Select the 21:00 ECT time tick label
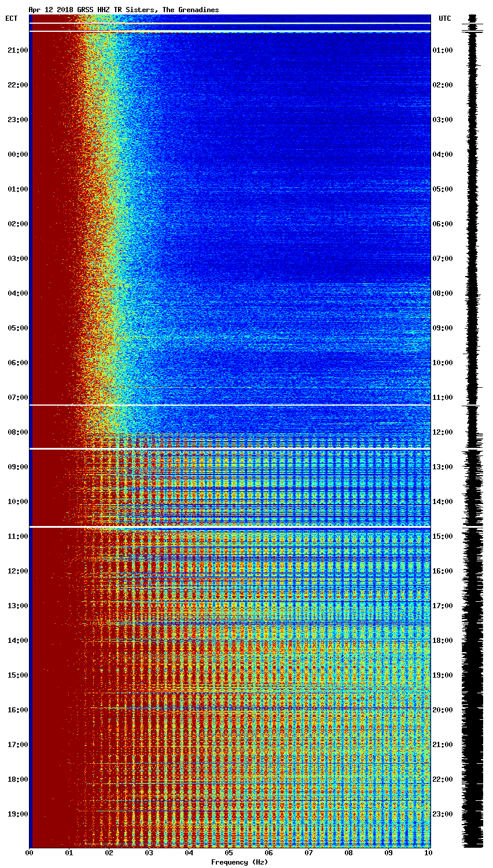This screenshot has height=868, width=493. click(x=17, y=50)
